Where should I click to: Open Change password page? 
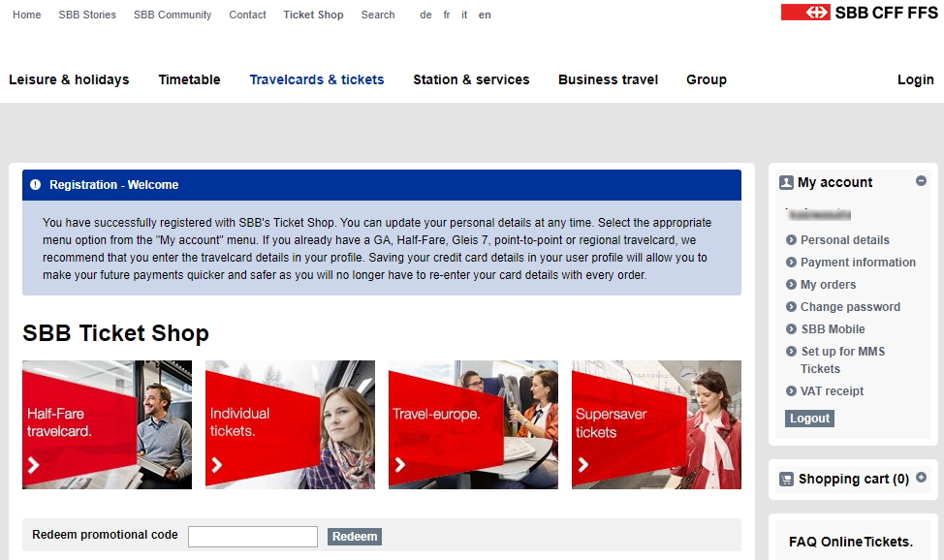(x=850, y=306)
